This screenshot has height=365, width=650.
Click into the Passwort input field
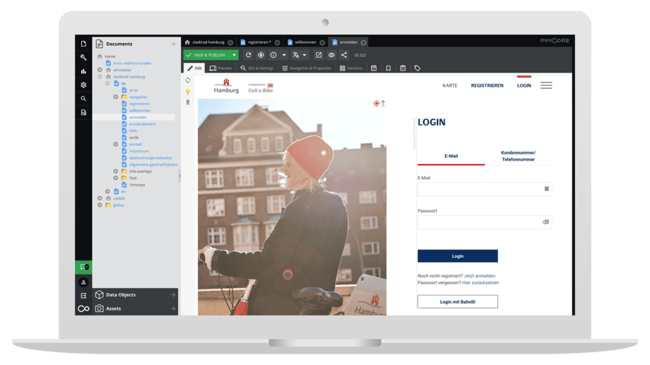485,222
